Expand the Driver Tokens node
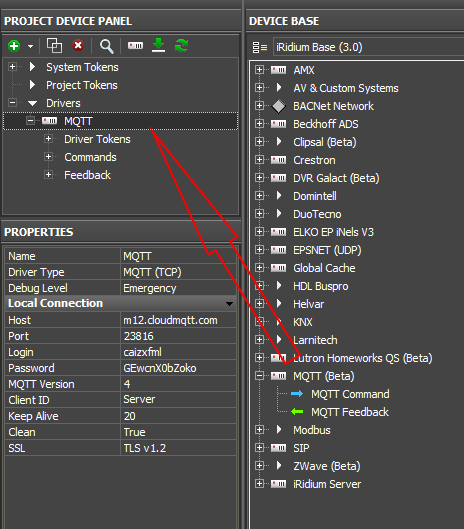The image size is (464, 529). click(49, 139)
